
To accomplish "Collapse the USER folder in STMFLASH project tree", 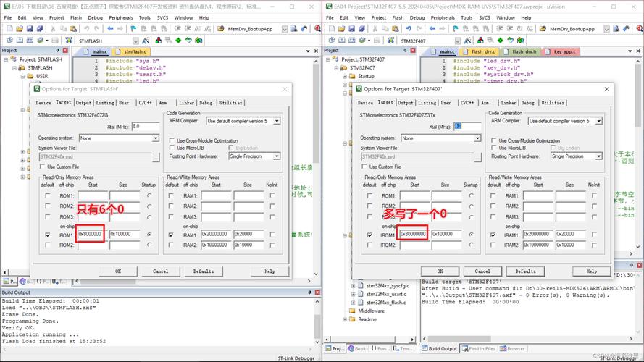I will (x=22, y=76).
